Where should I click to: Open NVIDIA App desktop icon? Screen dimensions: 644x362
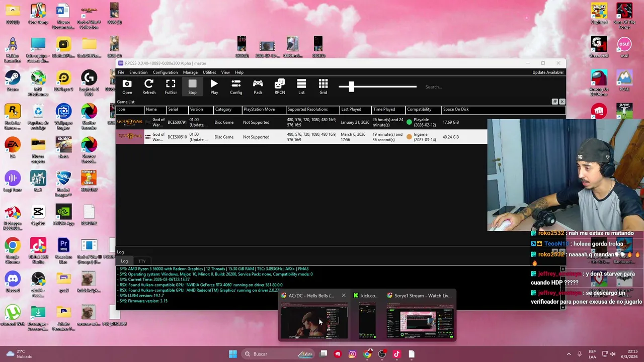pyautogui.click(x=63, y=215)
